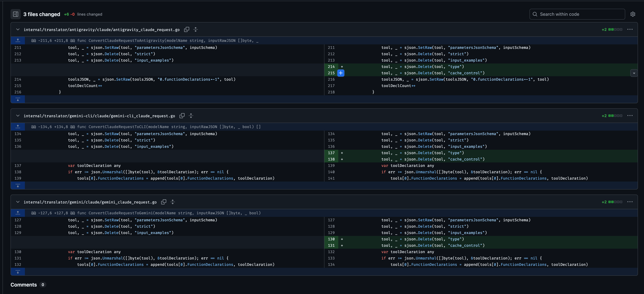Image resolution: width=644 pixels, height=294 pixels.
Task: Open more options for antigravity_claude_request.go
Action: (630, 29)
